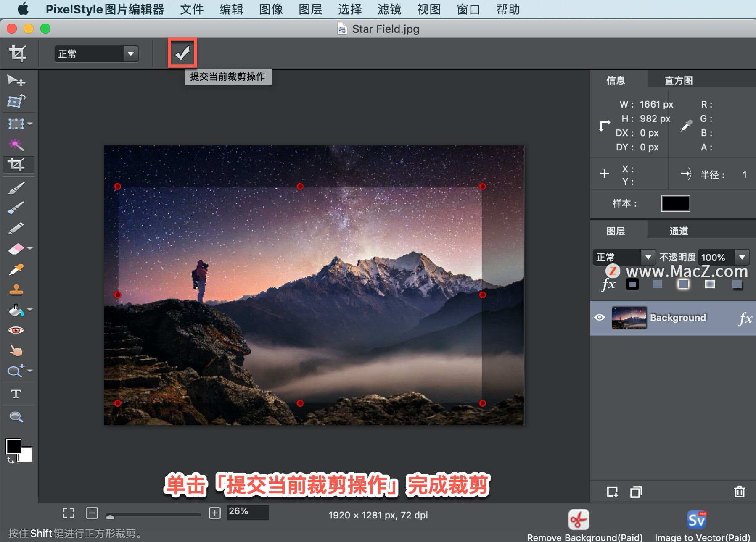Viewport: 756px width, 542px height.
Task: Select the Red Eye removal tool
Action: click(16, 330)
